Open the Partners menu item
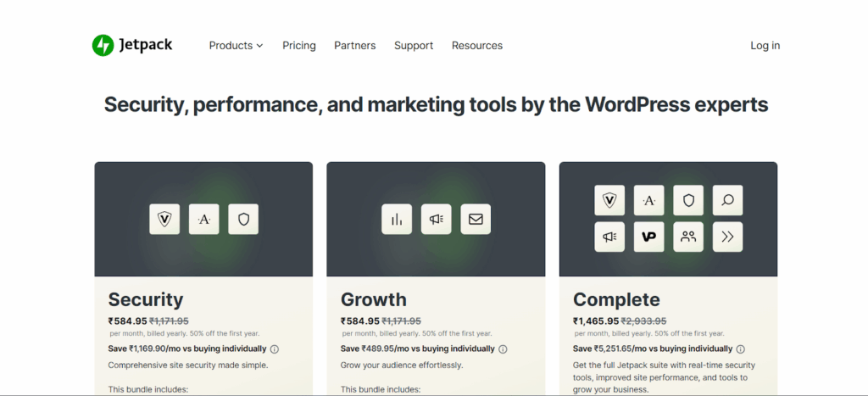Viewport: 868px width, 396px height. click(355, 46)
